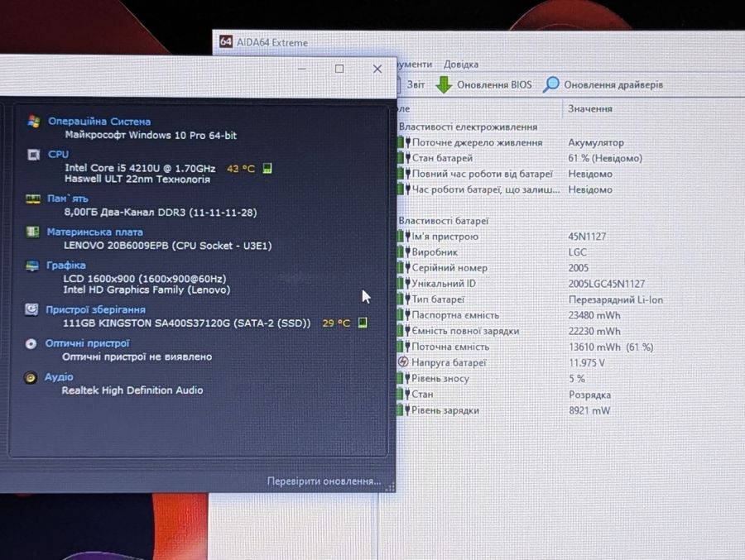The width and height of the screenshot is (745, 560).
Task: Open the Аудіо section link
Action: pos(59,376)
